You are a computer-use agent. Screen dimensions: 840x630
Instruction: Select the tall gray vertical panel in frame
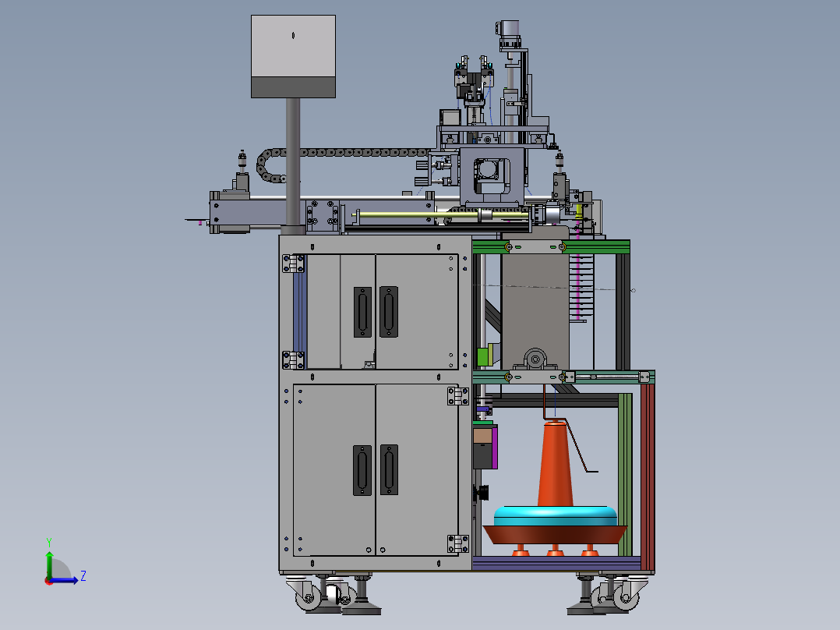[x=535, y=310]
